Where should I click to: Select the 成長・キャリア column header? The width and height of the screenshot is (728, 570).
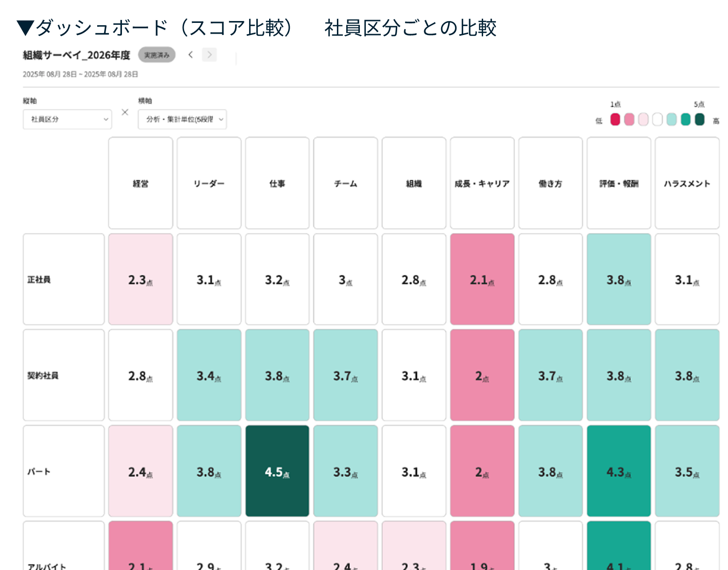482,183
